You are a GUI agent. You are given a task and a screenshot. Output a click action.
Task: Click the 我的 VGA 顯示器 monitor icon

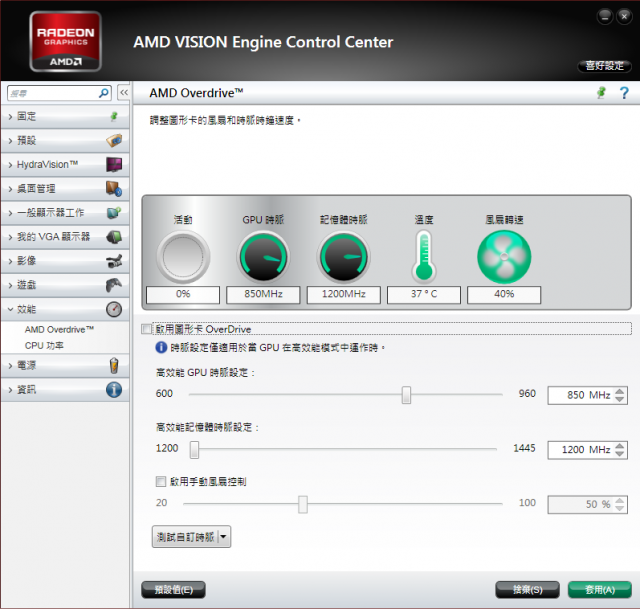(114, 237)
